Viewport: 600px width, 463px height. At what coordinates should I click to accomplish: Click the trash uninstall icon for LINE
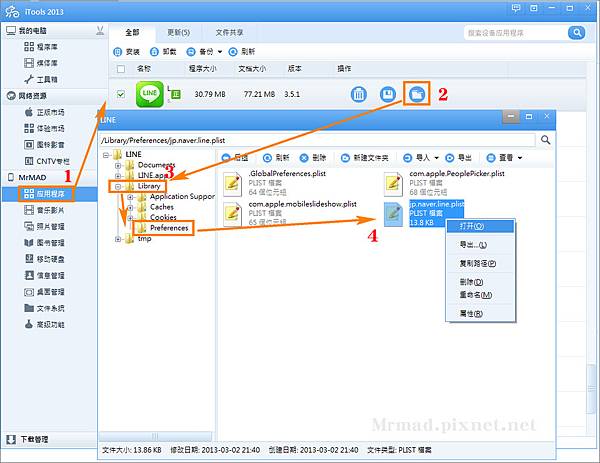pyautogui.click(x=359, y=94)
